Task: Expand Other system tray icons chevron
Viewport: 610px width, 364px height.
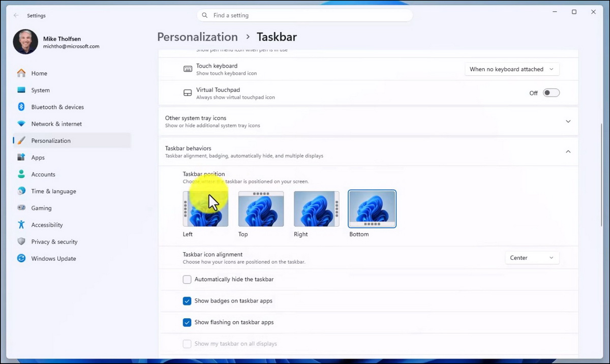Action: (568, 122)
